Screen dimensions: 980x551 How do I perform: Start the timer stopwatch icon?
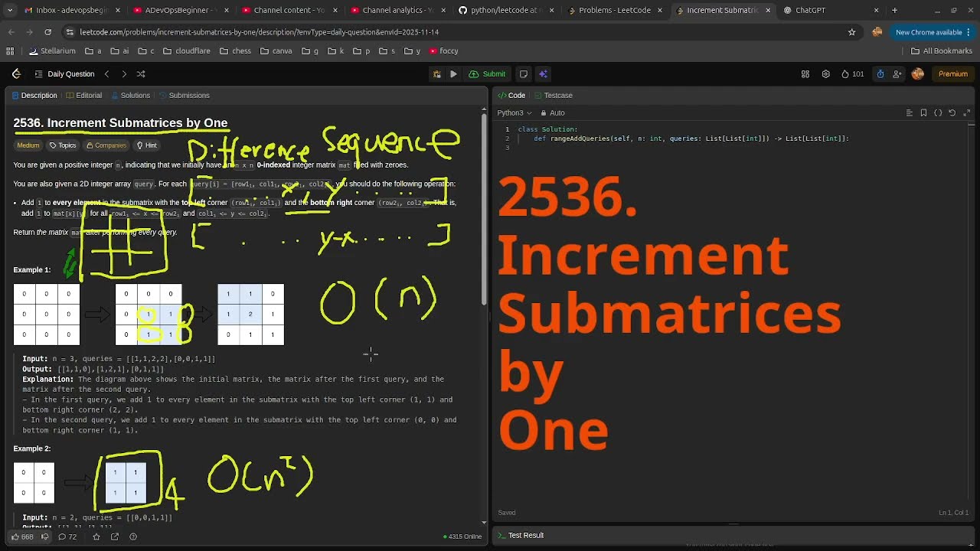tap(880, 74)
